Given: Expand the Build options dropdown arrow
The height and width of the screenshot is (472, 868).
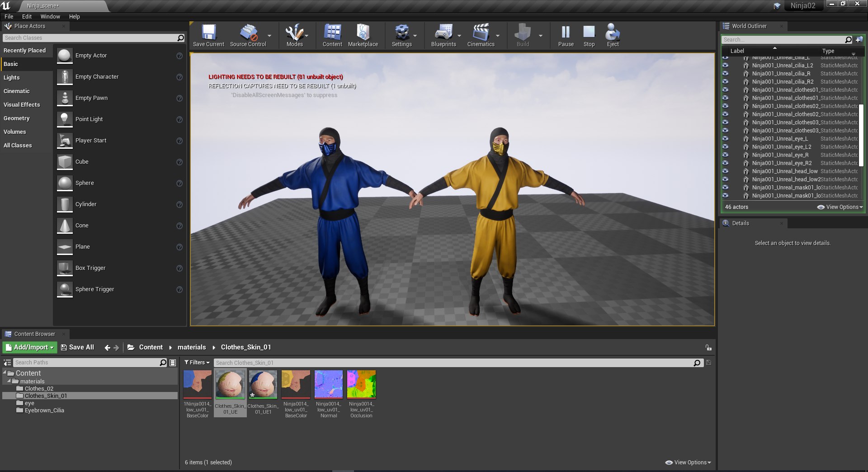Looking at the screenshot, I should coord(541,36).
